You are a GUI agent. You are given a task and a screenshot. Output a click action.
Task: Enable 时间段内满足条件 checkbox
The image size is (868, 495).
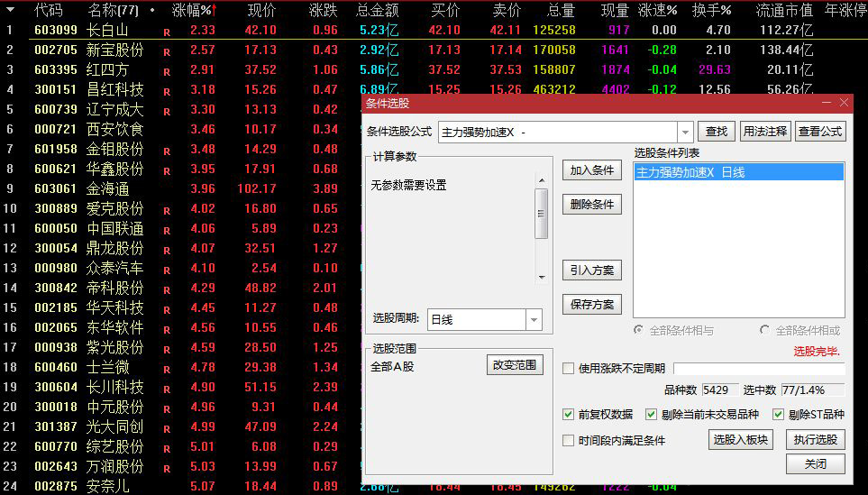pos(569,441)
